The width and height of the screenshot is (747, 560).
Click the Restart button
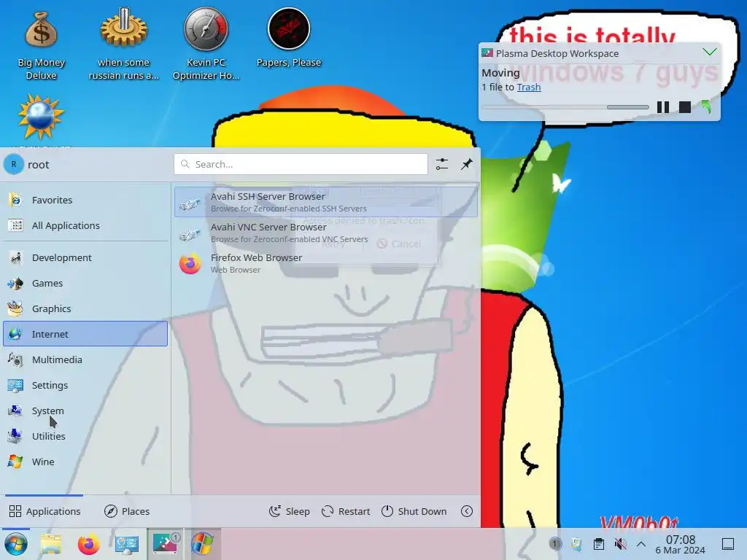(x=346, y=511)
